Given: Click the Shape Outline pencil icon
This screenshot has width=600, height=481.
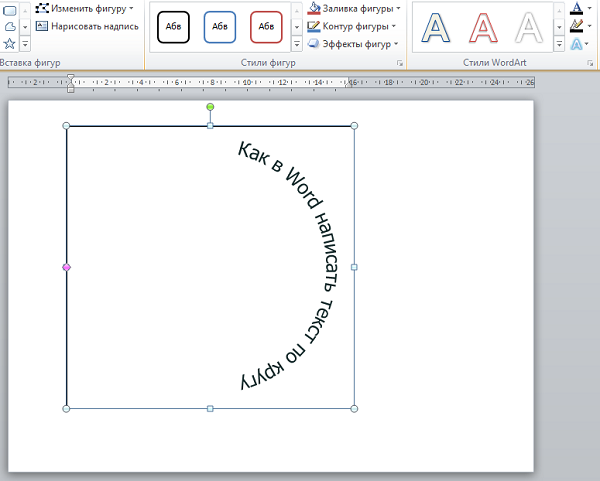Looking at the screenshot, I should tap(314, 26).
